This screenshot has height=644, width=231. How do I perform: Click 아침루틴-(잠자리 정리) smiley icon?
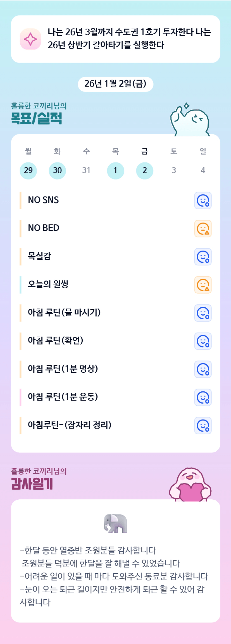pos(203,426)
